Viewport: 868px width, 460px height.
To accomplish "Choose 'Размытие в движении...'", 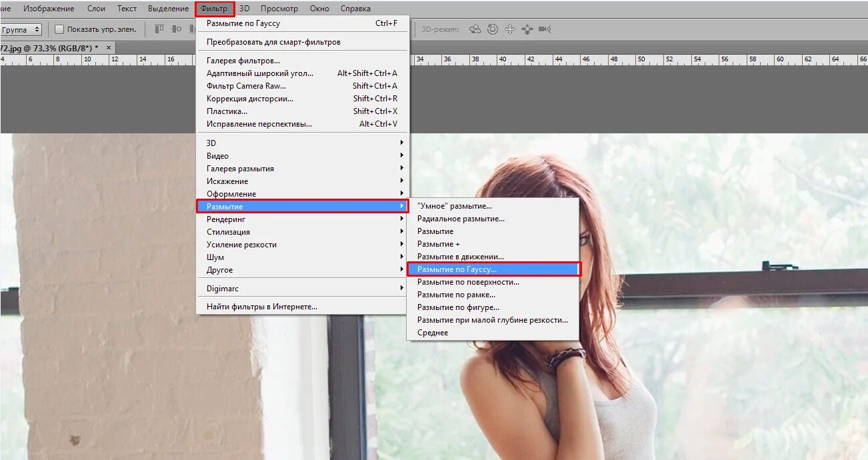I will pos(493,257).
